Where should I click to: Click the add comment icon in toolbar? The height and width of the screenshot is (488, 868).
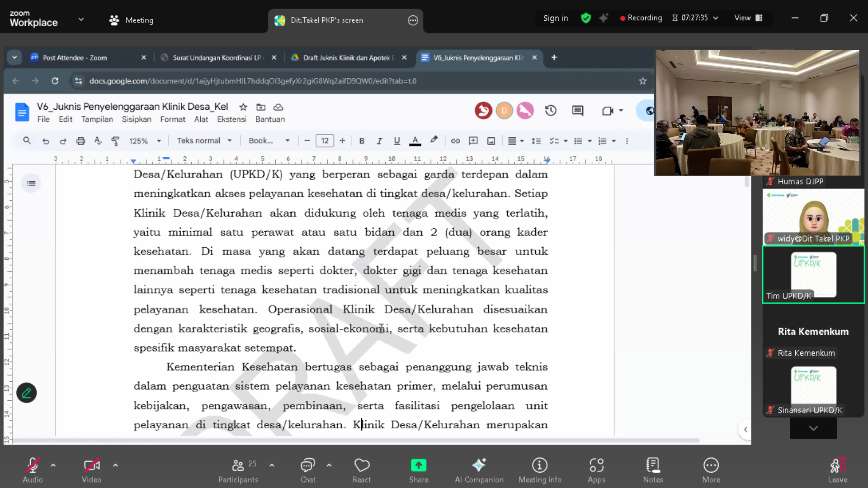pos(473,141)
